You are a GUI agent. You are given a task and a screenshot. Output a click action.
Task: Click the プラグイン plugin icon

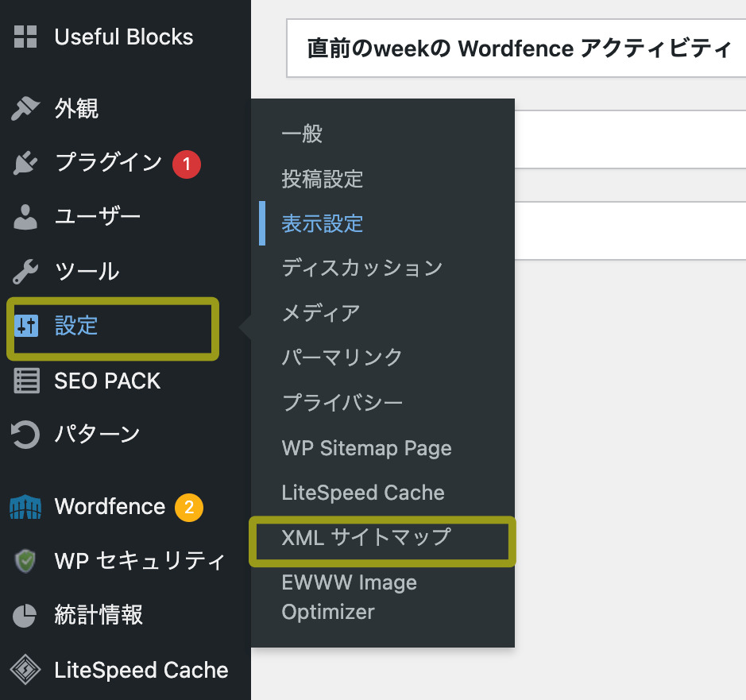click(25, 164)
